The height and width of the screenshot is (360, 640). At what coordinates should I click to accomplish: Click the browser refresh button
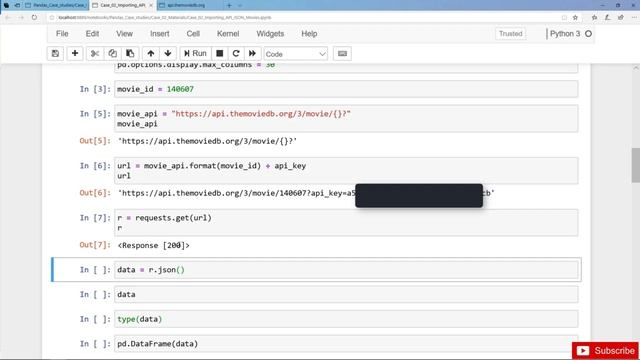click(x=34, y=18)
